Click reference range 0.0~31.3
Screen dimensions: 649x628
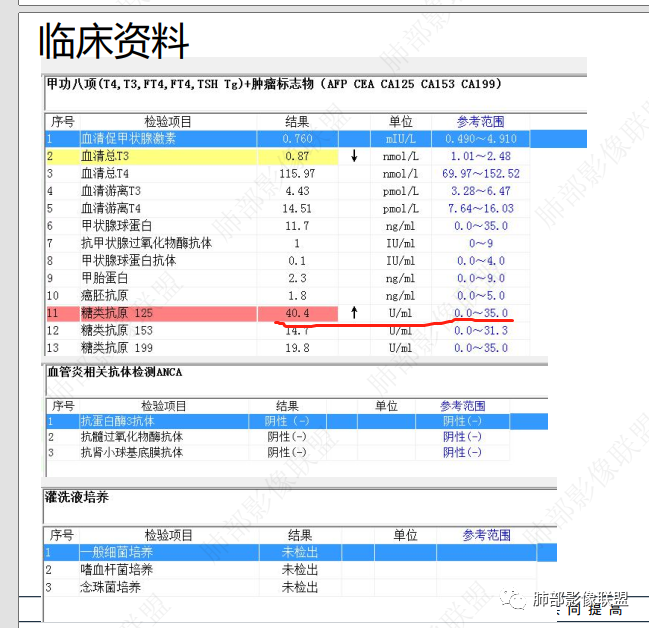click(x=481, y=330)
